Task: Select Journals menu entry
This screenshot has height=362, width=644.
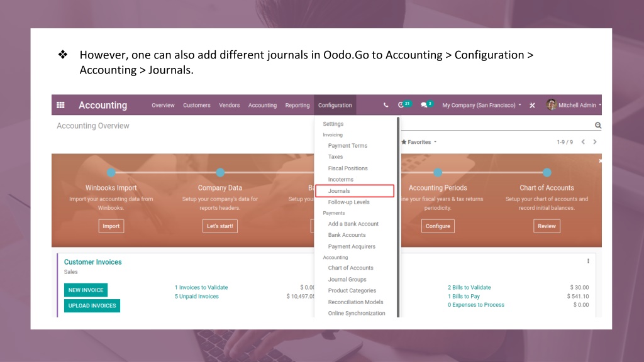Action: point(355,191)
